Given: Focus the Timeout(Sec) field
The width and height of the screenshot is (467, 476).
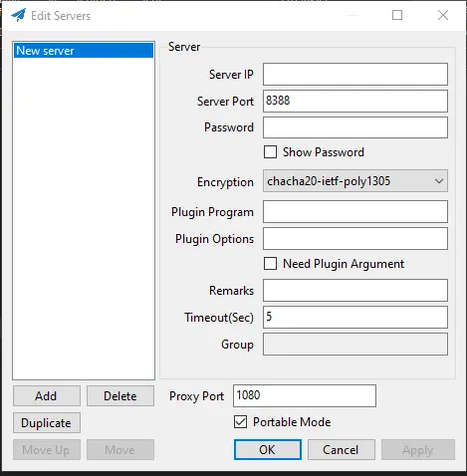Looking at the screenshot, I should pos(355,318).
